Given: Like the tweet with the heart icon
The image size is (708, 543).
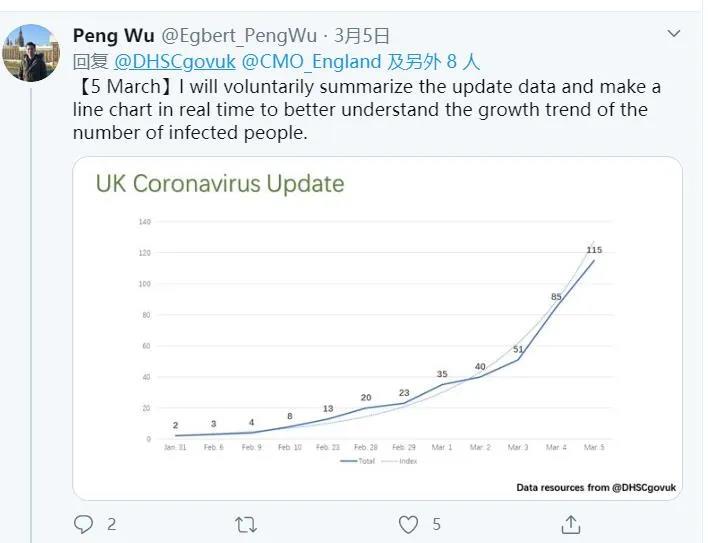Looking at the screenshot, I should pos(408,524).
